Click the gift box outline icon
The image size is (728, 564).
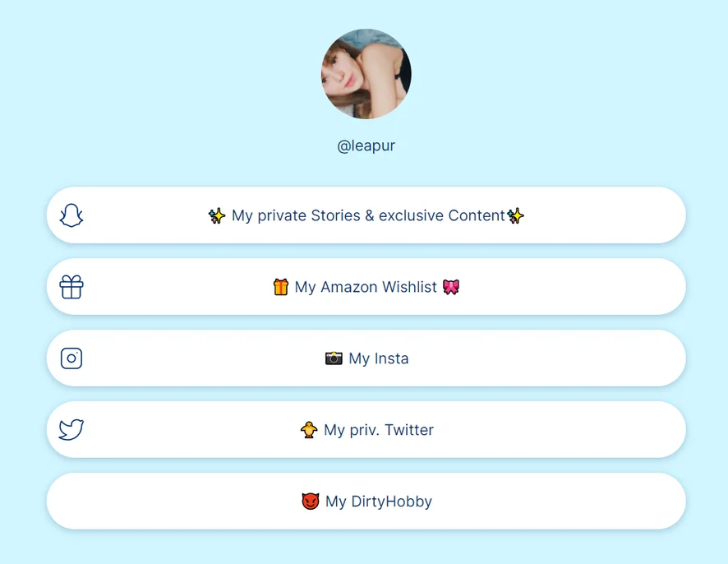point(71,287)
